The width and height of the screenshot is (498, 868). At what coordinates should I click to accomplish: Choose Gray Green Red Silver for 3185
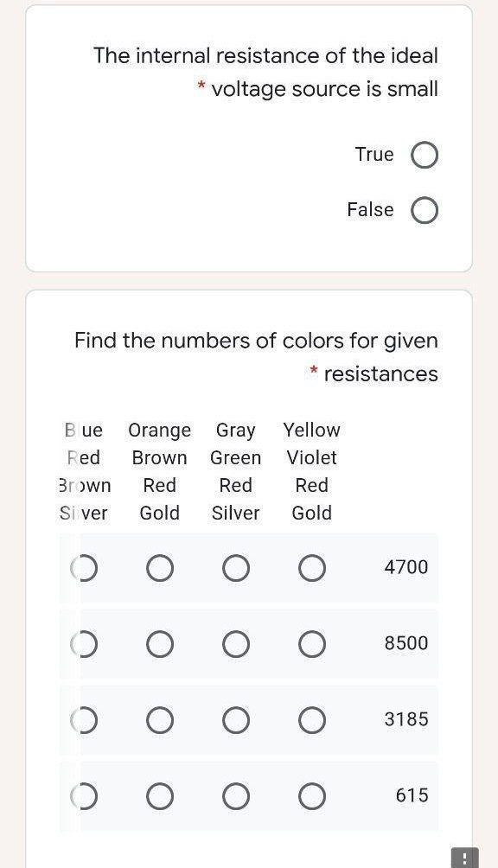[236, 720]
